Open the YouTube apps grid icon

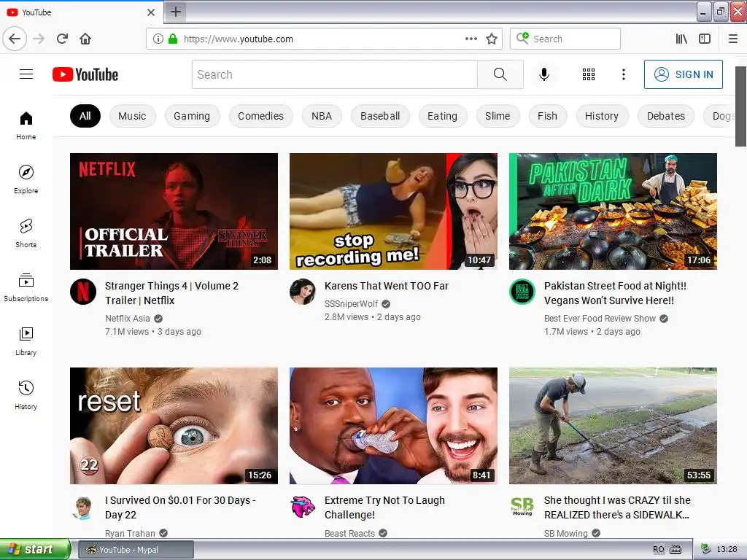tap(589, 74)
